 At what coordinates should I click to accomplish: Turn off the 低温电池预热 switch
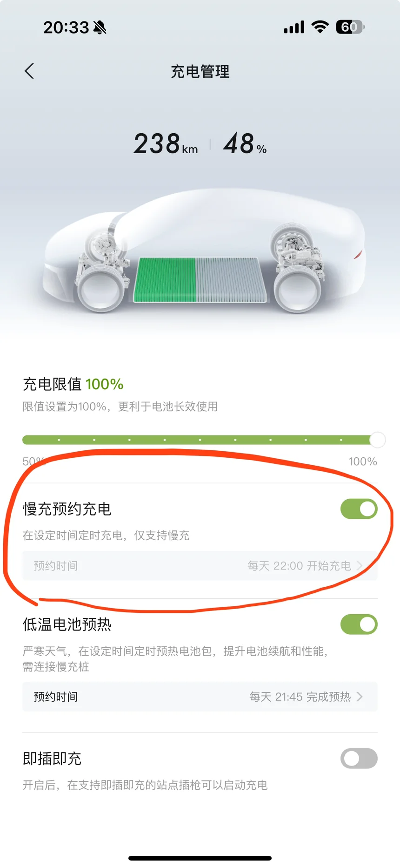(359, 624)
